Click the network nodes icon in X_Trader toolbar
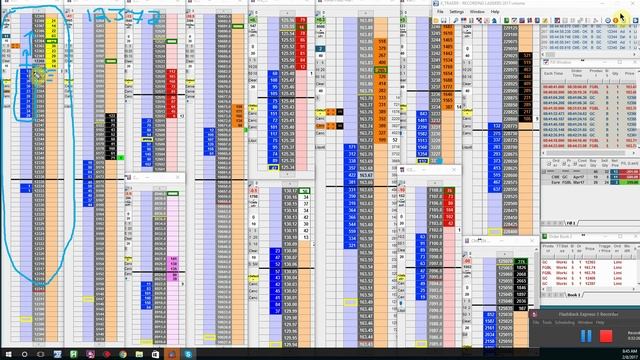This screenshot has height=360, width=640. coord(479,20)
